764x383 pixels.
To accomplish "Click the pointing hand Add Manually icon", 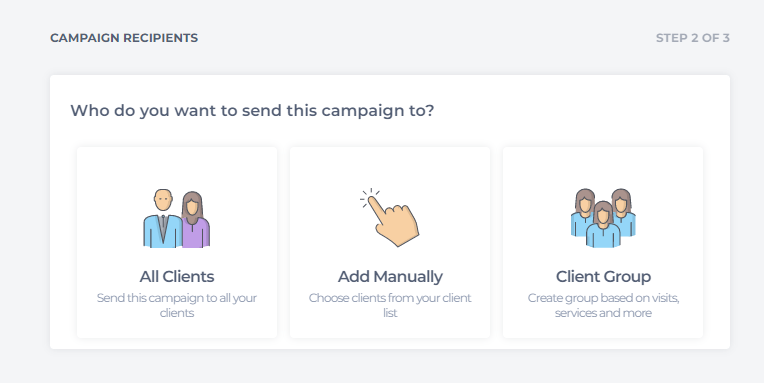I will point(389,217).
